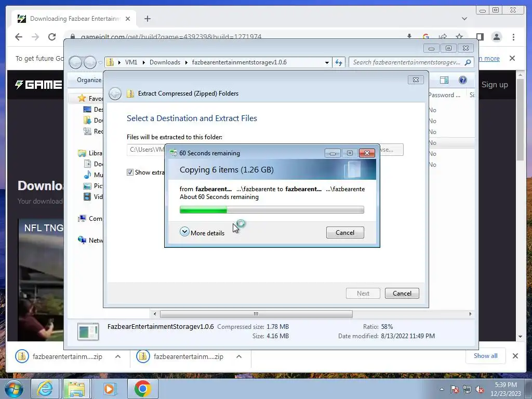Open Videos library in navigation pane
Viewport: 532px width, 399px height.
tap(94, 196)
